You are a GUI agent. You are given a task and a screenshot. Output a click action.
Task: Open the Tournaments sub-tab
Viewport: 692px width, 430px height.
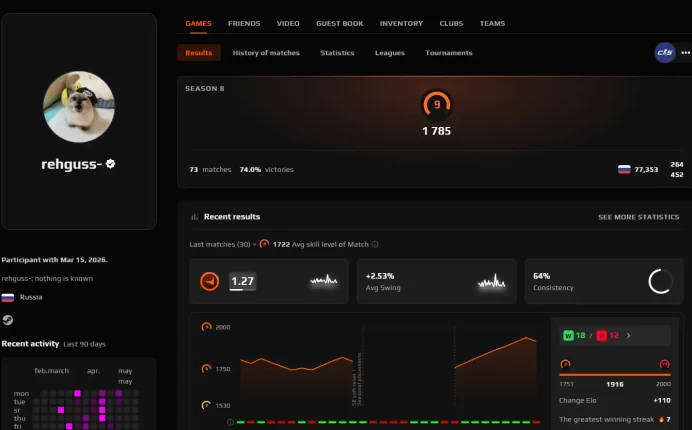point(449,53)
